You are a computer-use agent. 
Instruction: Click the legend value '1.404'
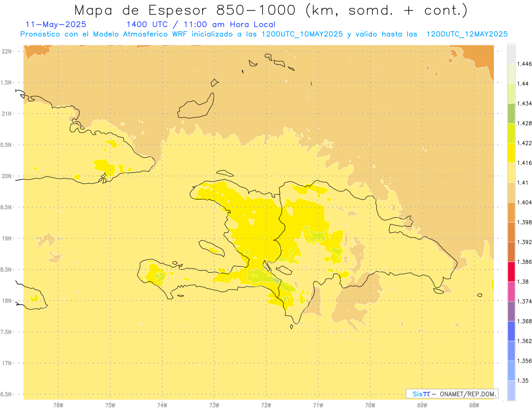(525, 202)
